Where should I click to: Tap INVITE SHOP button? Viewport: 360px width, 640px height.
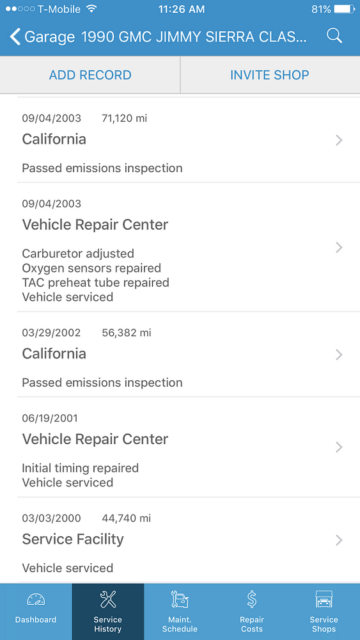pos(270,75)
